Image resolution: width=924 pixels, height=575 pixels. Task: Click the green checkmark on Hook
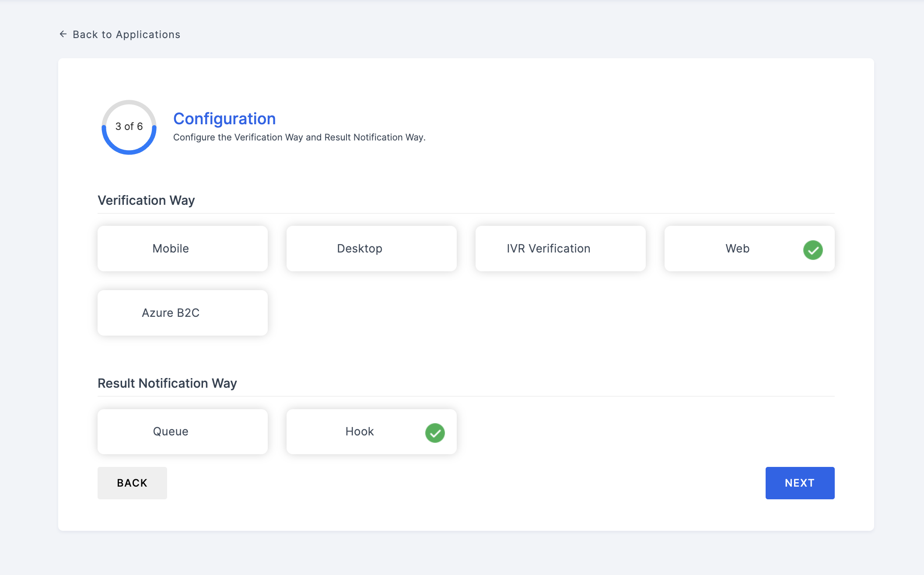[435, 433]
